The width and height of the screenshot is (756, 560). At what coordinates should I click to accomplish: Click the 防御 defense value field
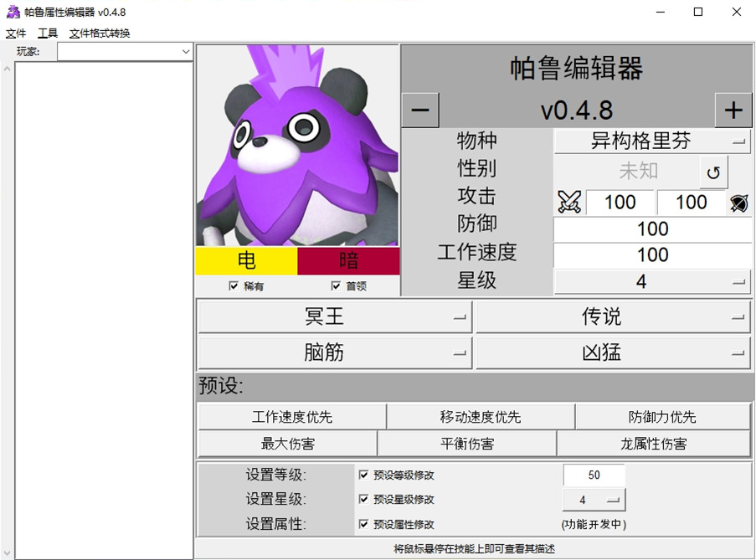[652, 229]
